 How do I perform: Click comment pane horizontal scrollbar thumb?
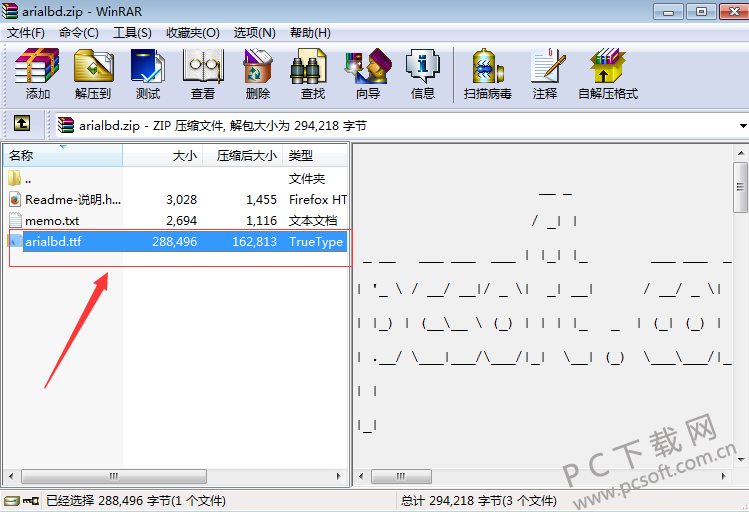click(x=401, y=476)
